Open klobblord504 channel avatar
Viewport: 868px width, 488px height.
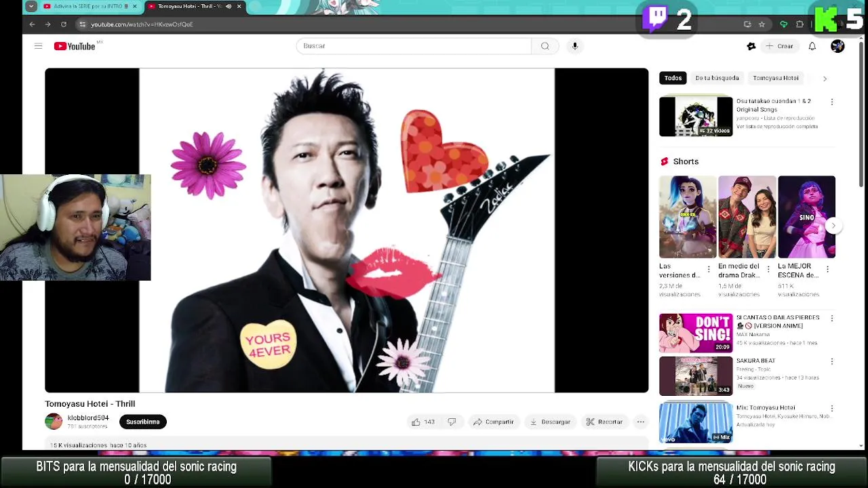pos(54,422)
